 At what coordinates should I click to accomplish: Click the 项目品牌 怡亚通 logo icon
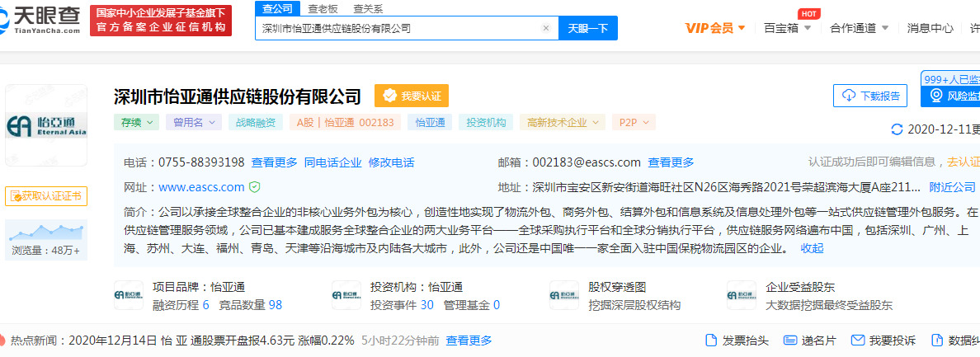pyautogui.click(x=129, y=295)
